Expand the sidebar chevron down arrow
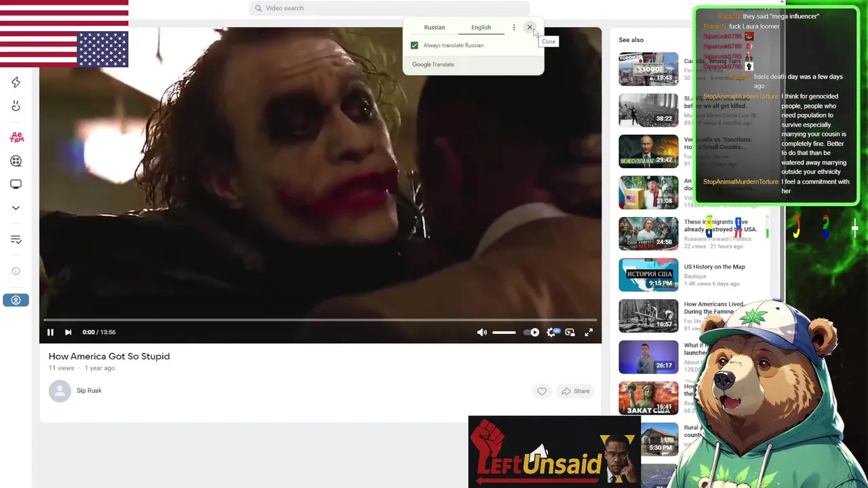The width and height of the screenshot is (868, 488). coord(16,208)
